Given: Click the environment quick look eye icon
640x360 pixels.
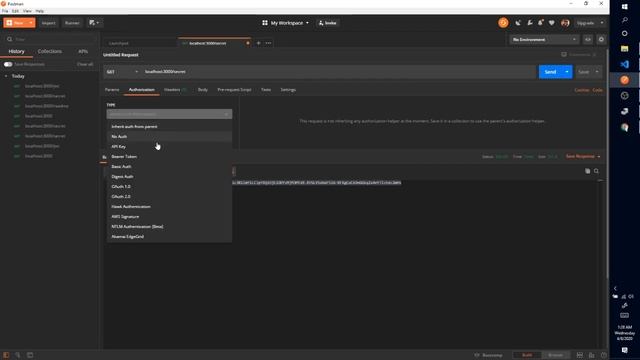Looking at the screenshot, I should point(588,40).
